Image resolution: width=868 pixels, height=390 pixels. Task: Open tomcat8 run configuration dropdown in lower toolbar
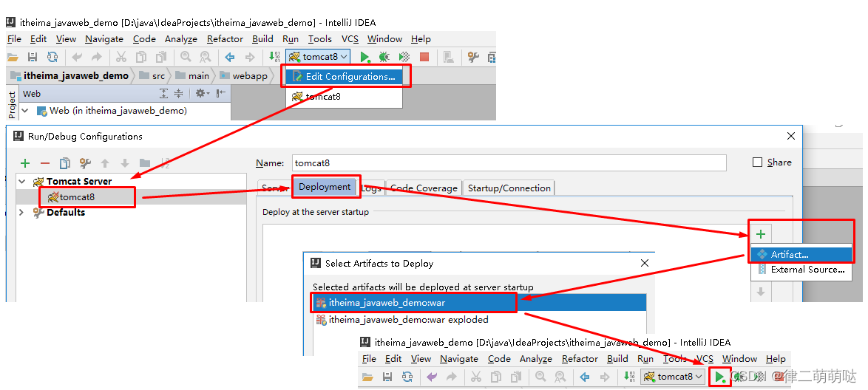(x=673, y=377)
